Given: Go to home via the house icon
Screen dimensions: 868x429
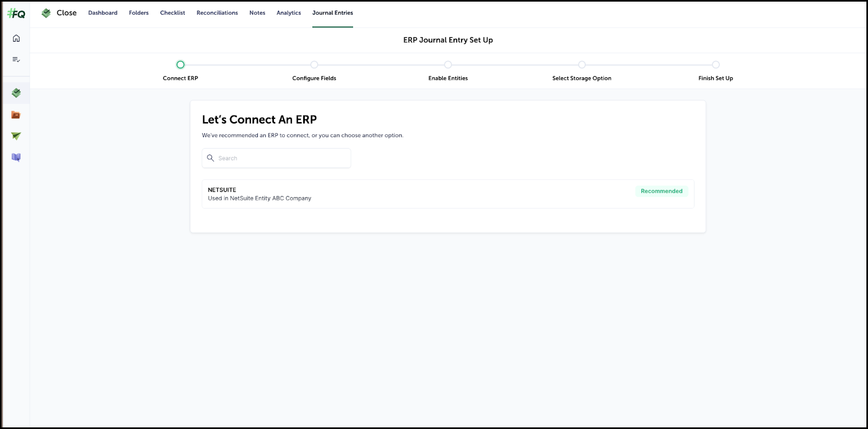Looking at the screenshot, I should point(16,38).
